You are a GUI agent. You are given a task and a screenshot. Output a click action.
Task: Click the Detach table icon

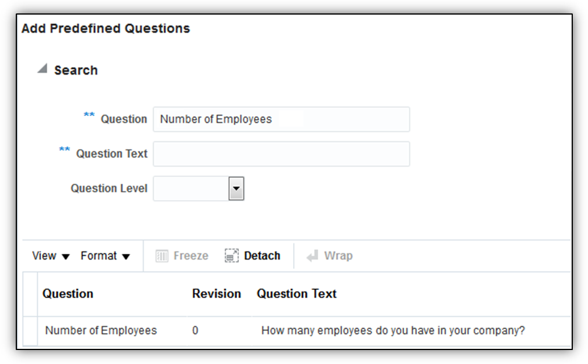[232, 256]
